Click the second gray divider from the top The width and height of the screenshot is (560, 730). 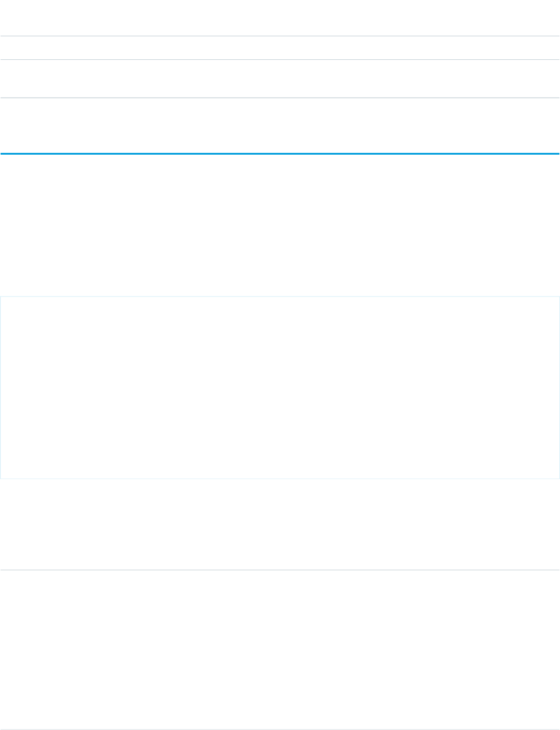pyautogui.click(x=279, y=60)
